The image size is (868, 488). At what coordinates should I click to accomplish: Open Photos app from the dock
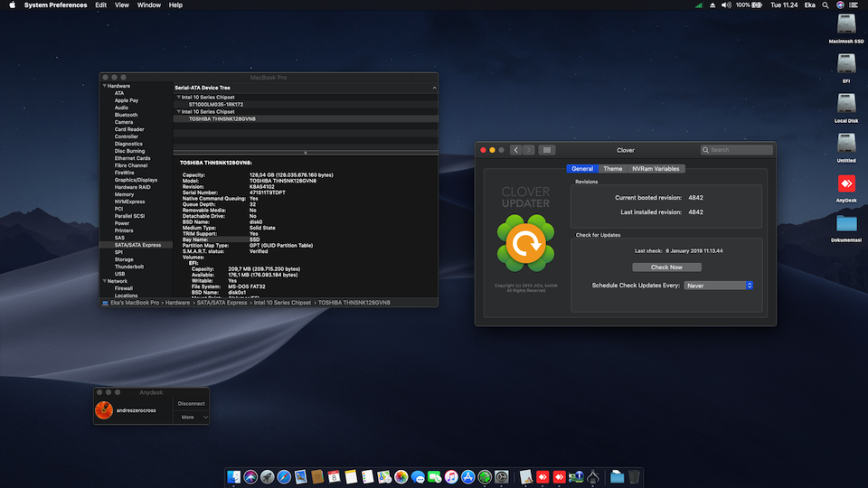click(401, 476)
